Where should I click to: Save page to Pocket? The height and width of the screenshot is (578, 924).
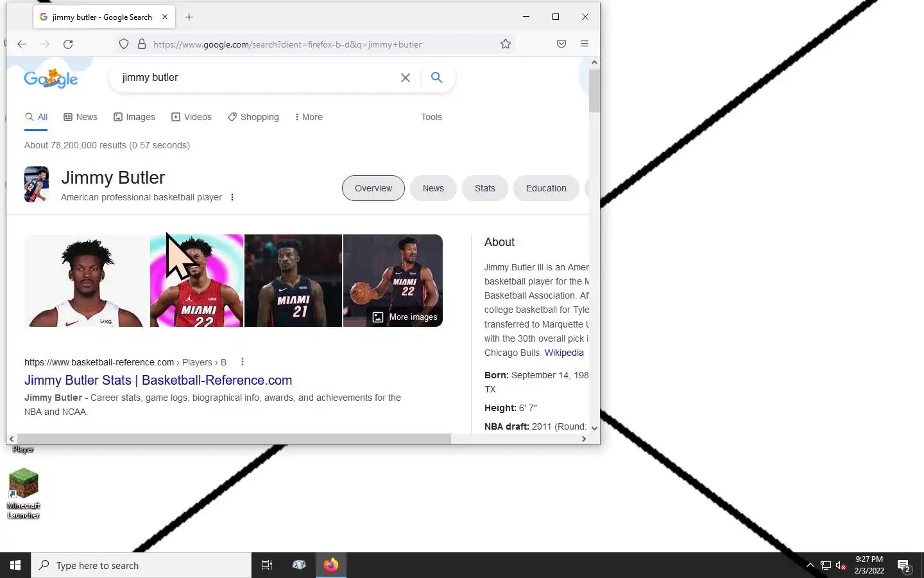click(x=561, y=44)
